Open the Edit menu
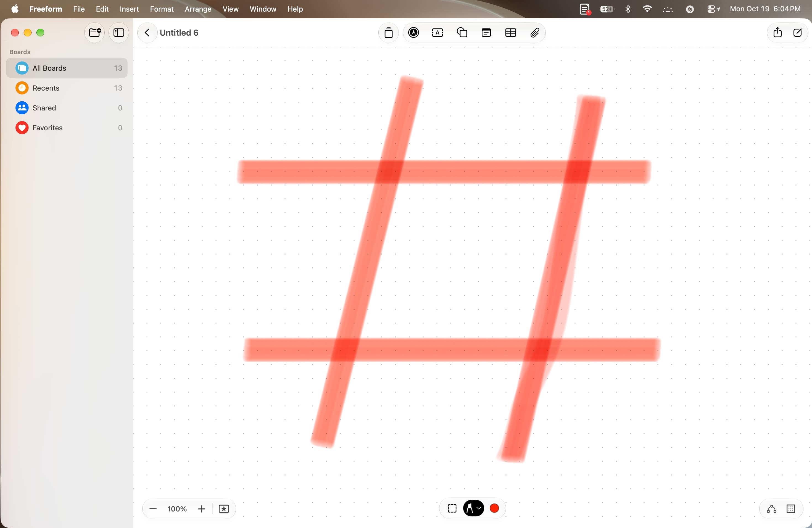 tap(102, 9)
